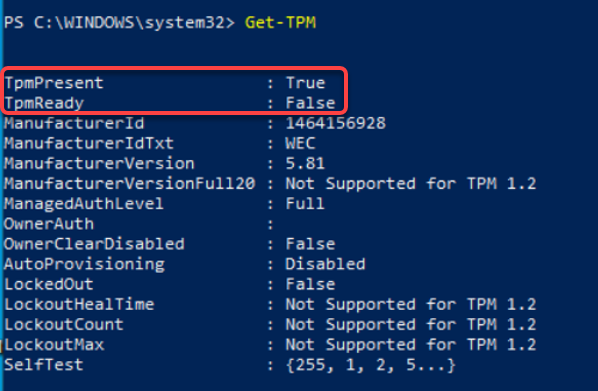Select the TpmPresent property label
The image size is (598, 391).
(54, 83)
